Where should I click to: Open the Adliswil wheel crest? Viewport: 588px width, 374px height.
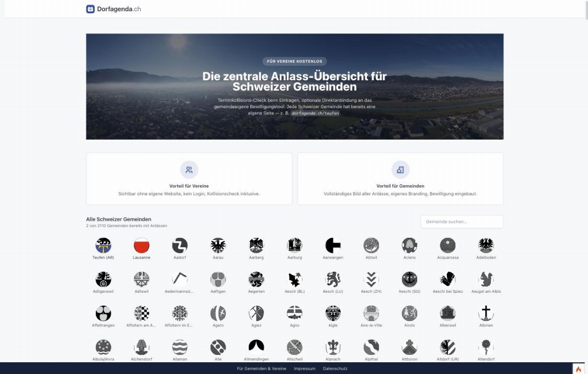142,279
